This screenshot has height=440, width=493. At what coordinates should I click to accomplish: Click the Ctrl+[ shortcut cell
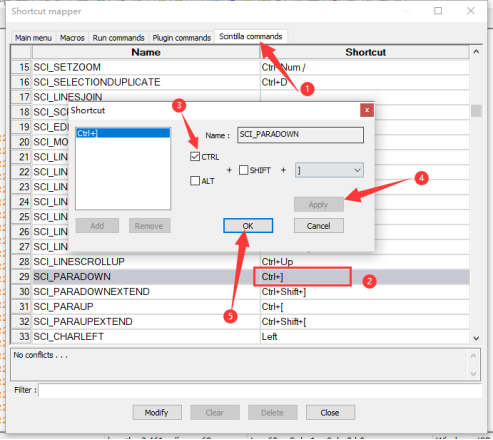tap(365, 306)
